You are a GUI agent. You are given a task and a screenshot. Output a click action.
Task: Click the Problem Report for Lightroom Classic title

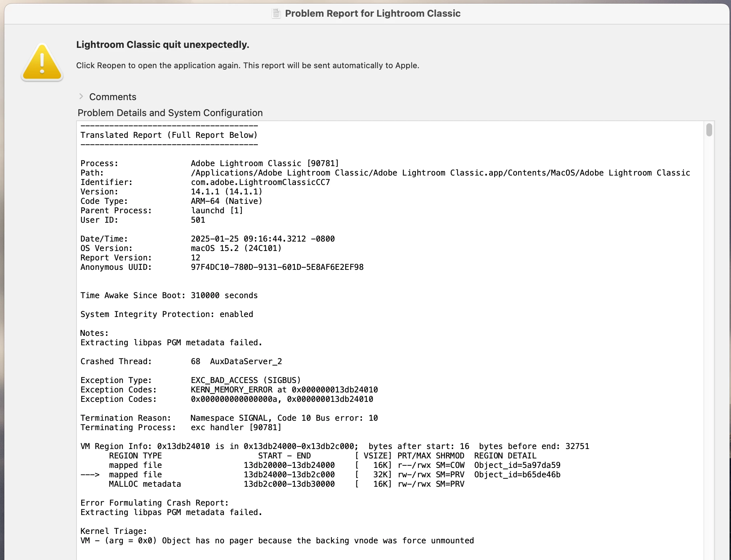(372, 13)
